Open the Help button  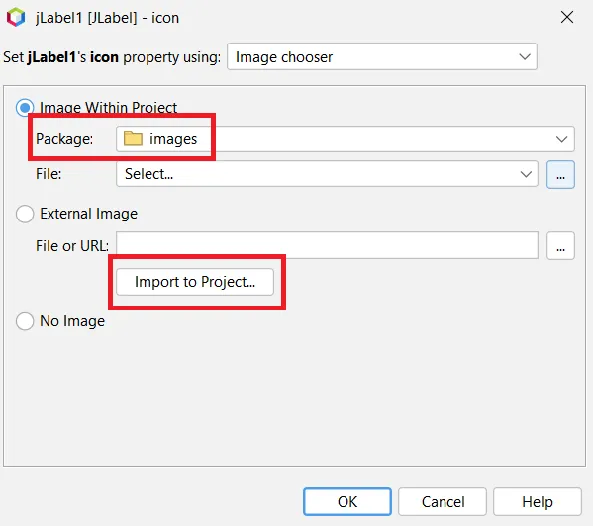click(x=537, y=502)
